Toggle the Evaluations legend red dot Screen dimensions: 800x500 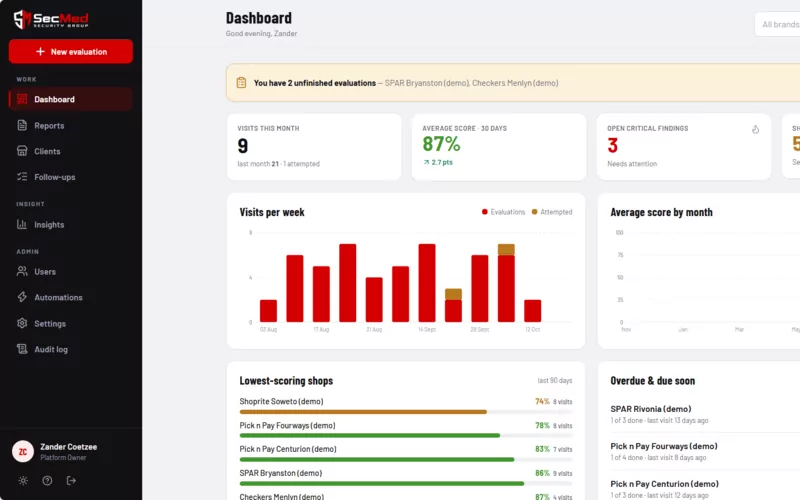pos(485,212)
